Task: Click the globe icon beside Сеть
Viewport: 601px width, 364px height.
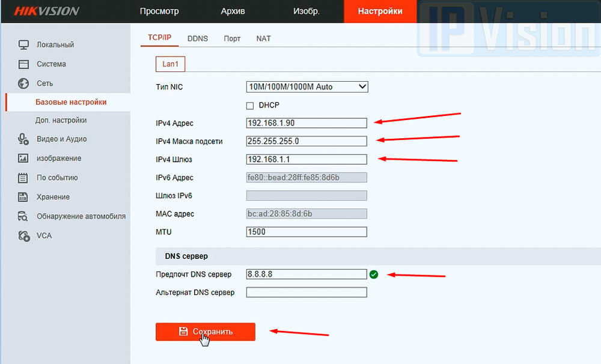Action: click(x=23, y=83)
